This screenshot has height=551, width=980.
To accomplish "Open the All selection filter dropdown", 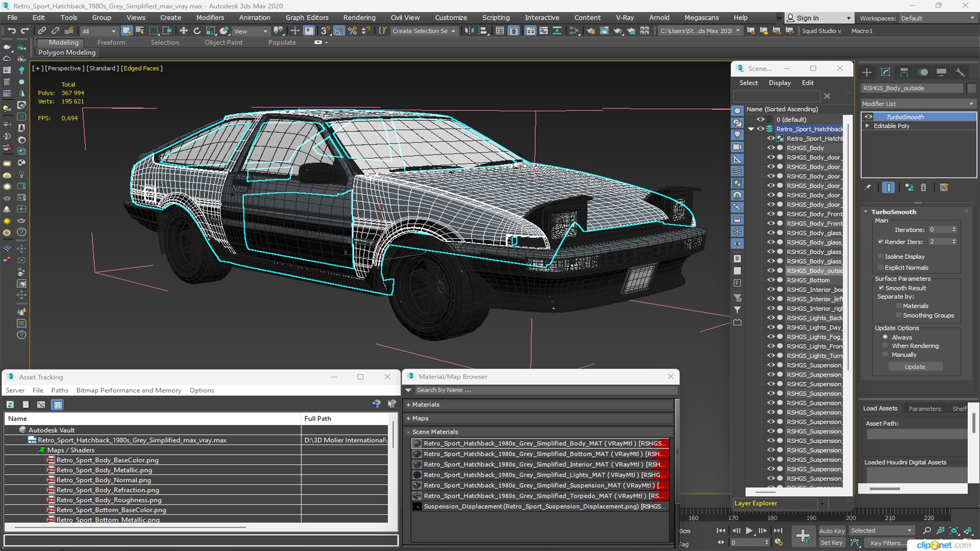I will click(x=99, y=31).
